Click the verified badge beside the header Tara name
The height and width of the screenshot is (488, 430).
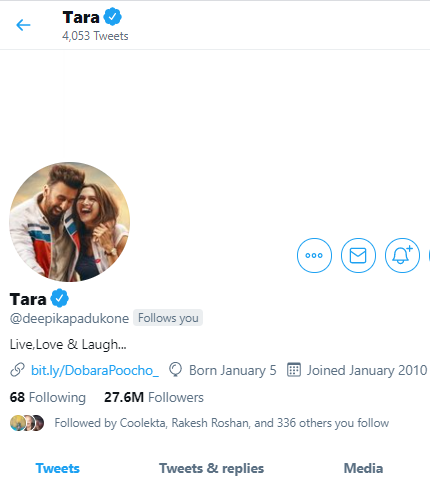[112, 17]
